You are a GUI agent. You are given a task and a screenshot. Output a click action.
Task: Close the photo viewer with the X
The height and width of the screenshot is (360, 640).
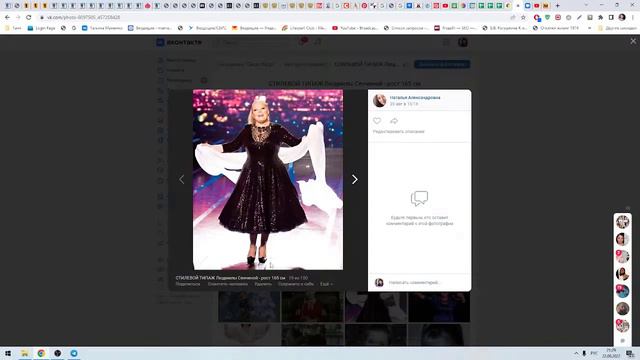coord(633,41)
